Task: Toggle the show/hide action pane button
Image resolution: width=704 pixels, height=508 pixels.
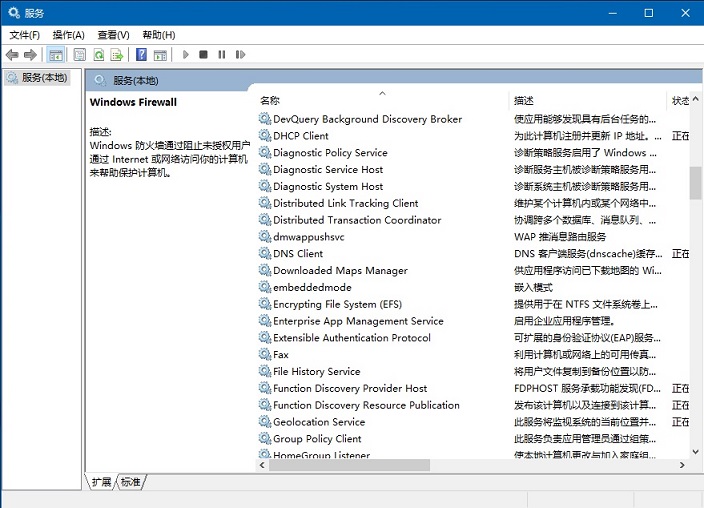Action: [159, 55]
